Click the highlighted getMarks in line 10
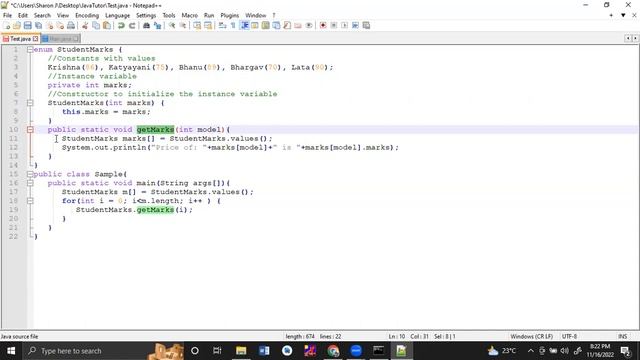This screenshot has width=640, height=360. click(x=156, y=129)
